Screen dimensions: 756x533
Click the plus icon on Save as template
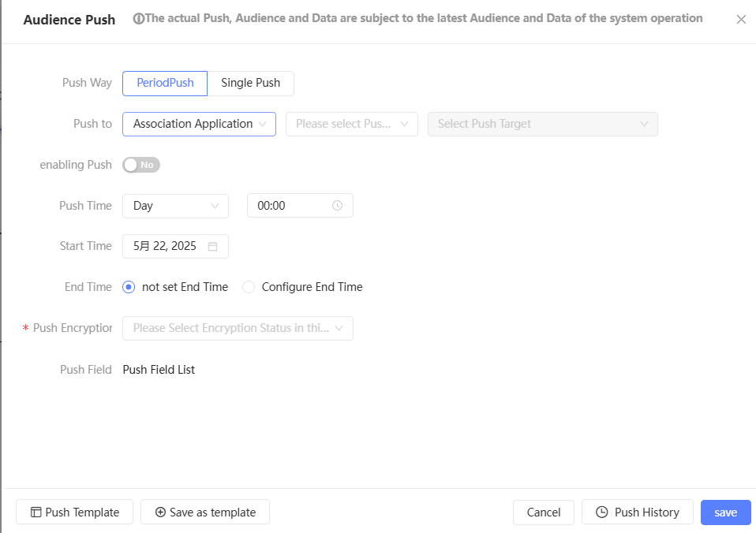160,512
